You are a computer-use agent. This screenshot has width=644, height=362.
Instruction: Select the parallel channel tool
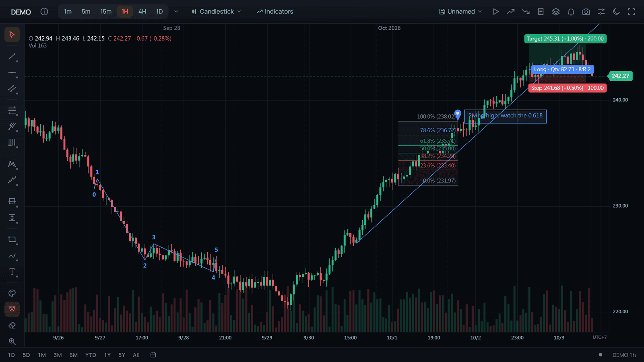(12, 89)
